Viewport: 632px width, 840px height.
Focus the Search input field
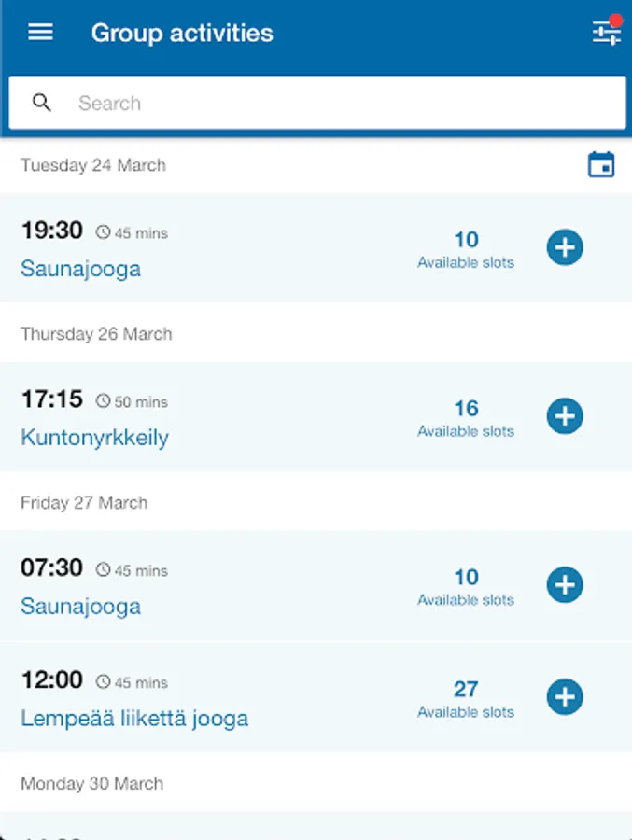pyautogui.click(x=317, y=103)
